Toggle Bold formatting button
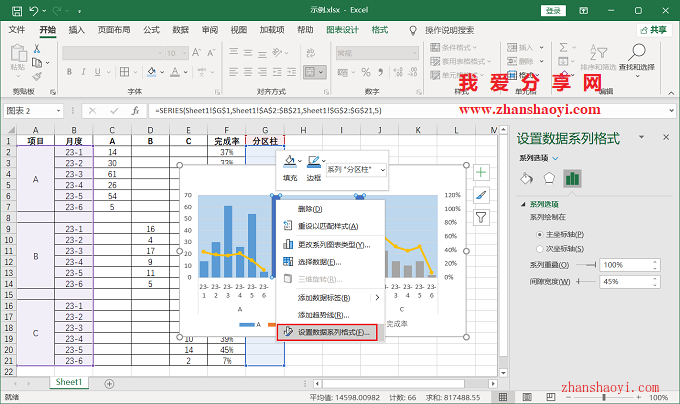This screenshot has height=404, width=680. coord(69,72)
